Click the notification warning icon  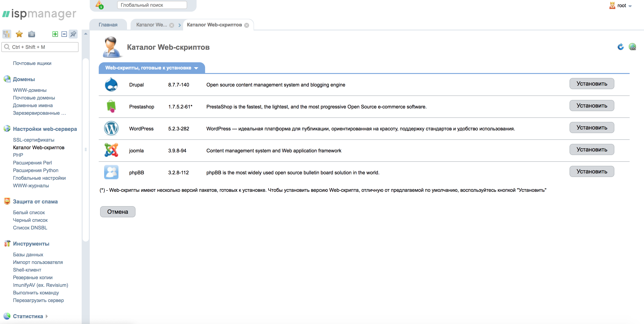[99, 5]
